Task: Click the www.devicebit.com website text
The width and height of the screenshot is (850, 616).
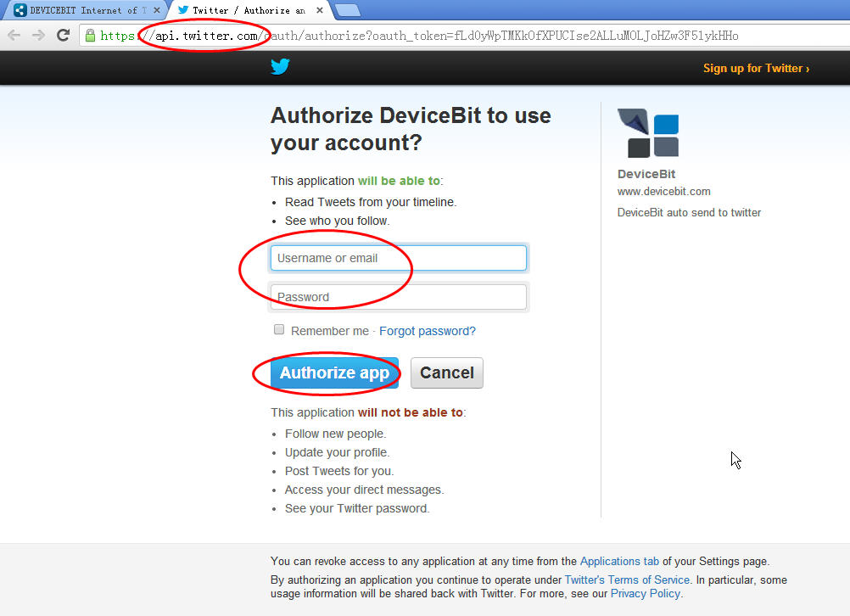Action: (664, 192)
